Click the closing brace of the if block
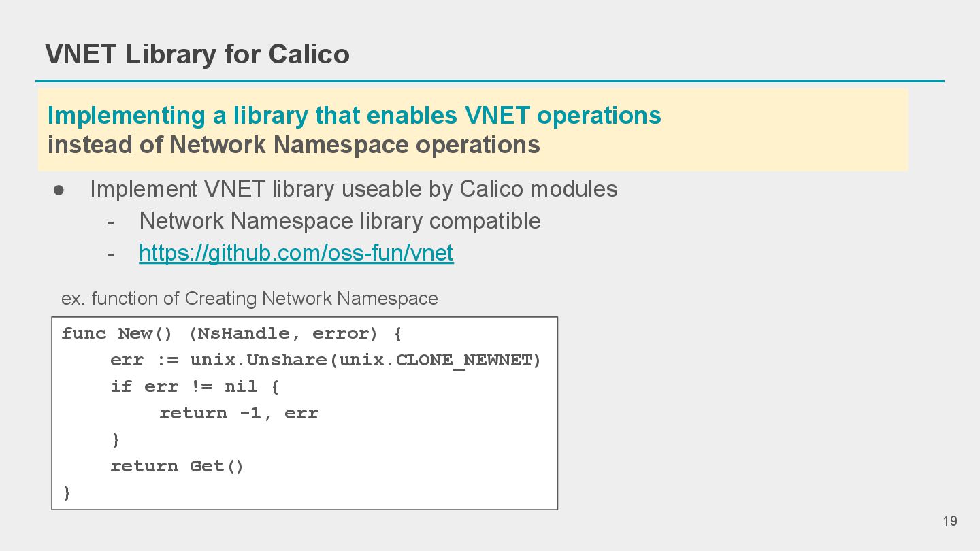980x551 pixels. (116, 439)
